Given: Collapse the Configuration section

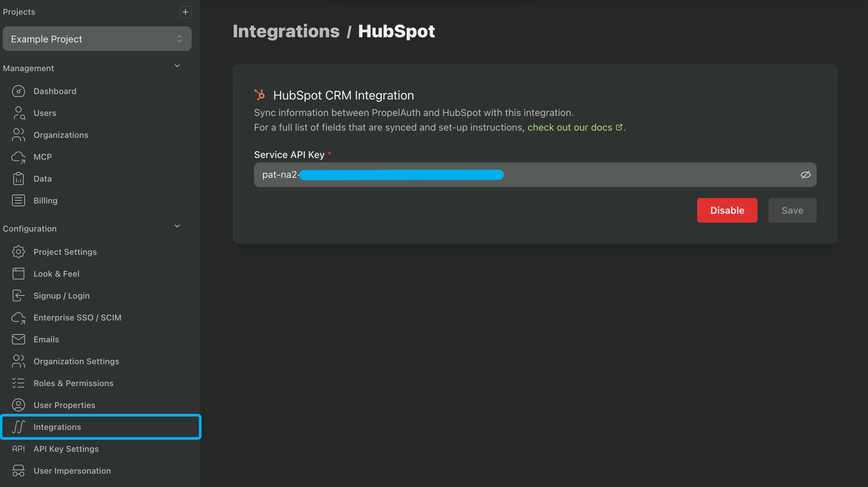Looking at the screenshot, I should (x=177, y=226).
